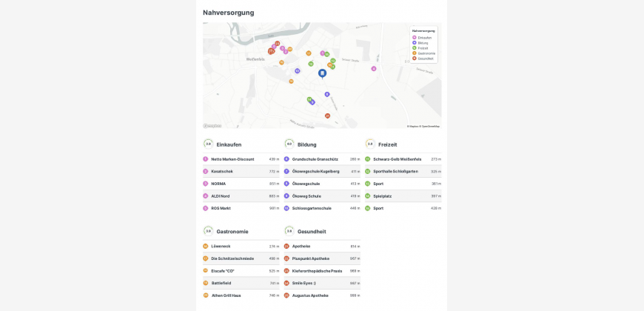
Task: Open the OpenStreetMap attribution link
Action: point(430,126)
